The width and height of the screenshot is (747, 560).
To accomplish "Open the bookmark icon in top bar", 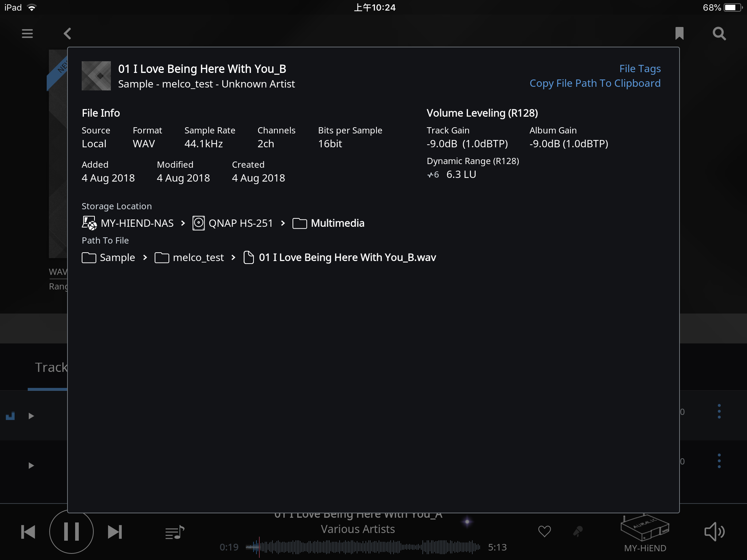I will 679,34.
